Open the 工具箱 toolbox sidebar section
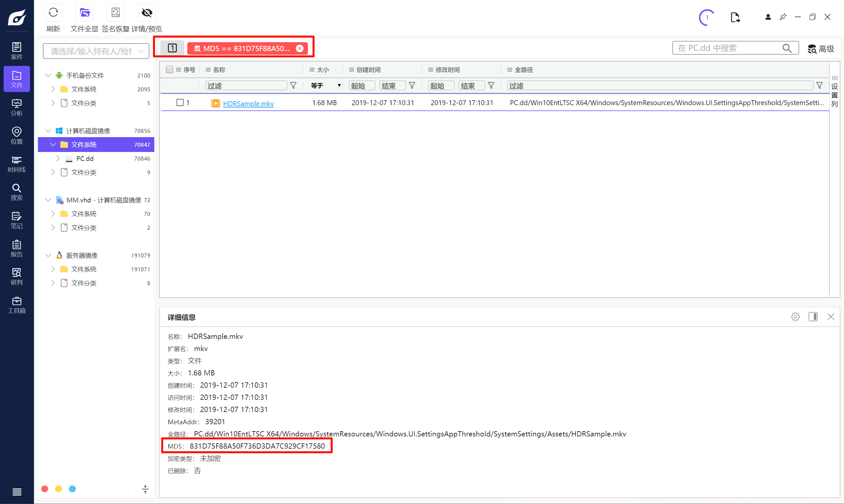Image resolution: width=844 pixels, height=504 pixels. pos(16,305)
